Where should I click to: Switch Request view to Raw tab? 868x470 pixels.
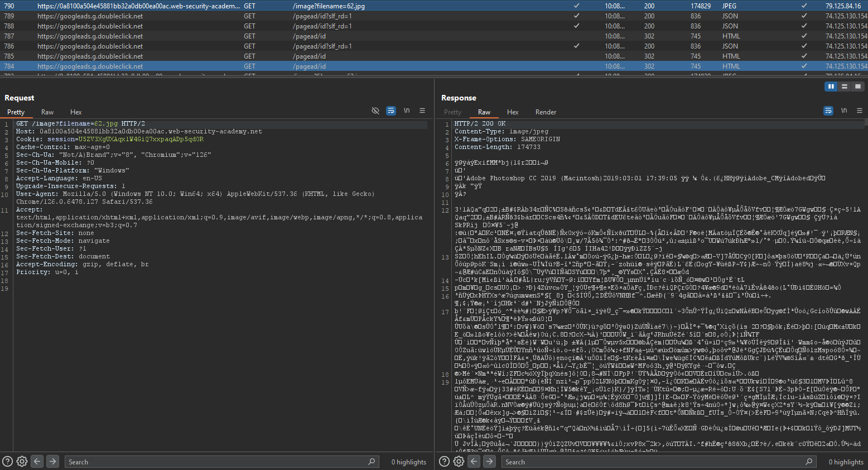pos(47,112)
